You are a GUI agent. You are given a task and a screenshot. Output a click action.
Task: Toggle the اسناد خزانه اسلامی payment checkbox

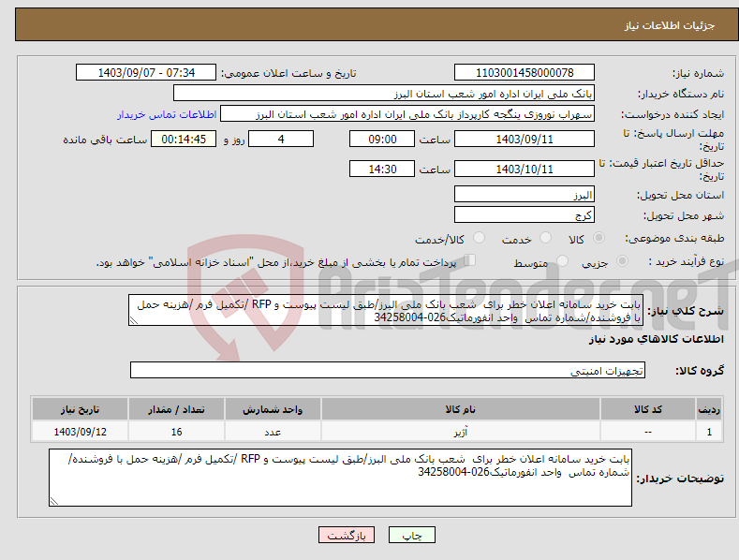[x=470, y=260]
